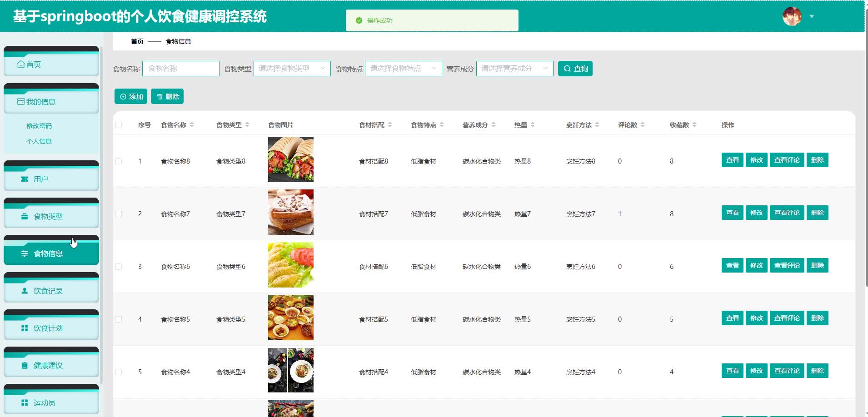Click the 饮食计划 grid icon
Image resolution: width=868 pixels, height=417 pixels.
point(25,328)
